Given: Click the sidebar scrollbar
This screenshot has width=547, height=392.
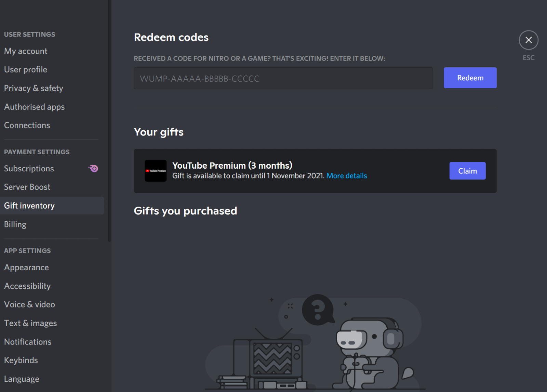Looking at the screenshot, I should (x=109, y=120).
